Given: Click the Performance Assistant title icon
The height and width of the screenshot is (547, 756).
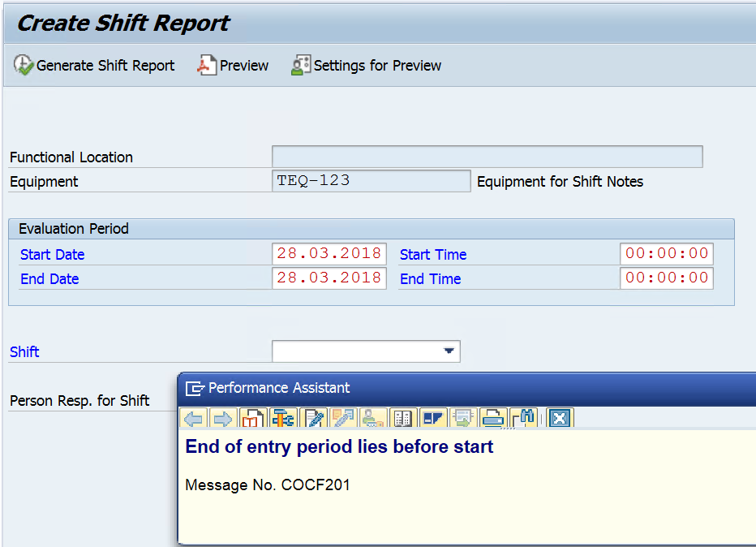Looking at the screenshot, I should (195, 388).
